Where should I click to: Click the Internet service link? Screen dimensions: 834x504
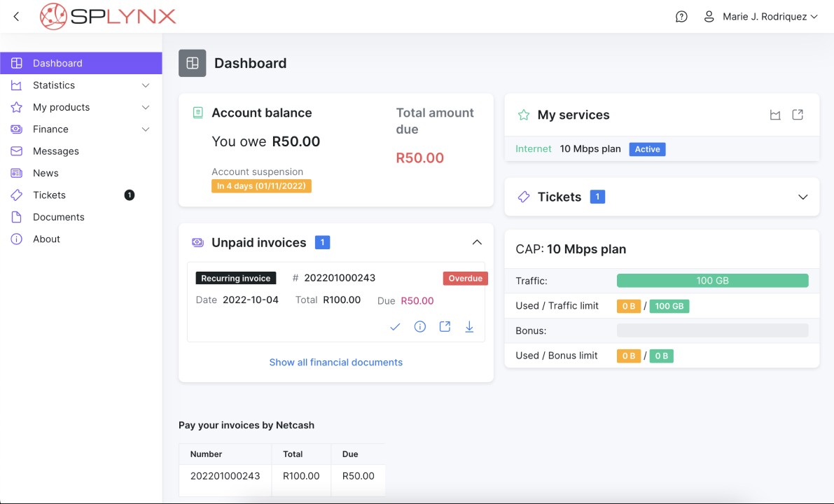click(534, 149)
